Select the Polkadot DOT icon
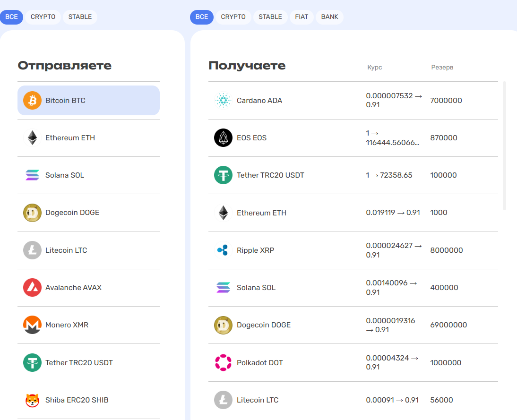This screenshot has height=420, width=517. [223, 362]
